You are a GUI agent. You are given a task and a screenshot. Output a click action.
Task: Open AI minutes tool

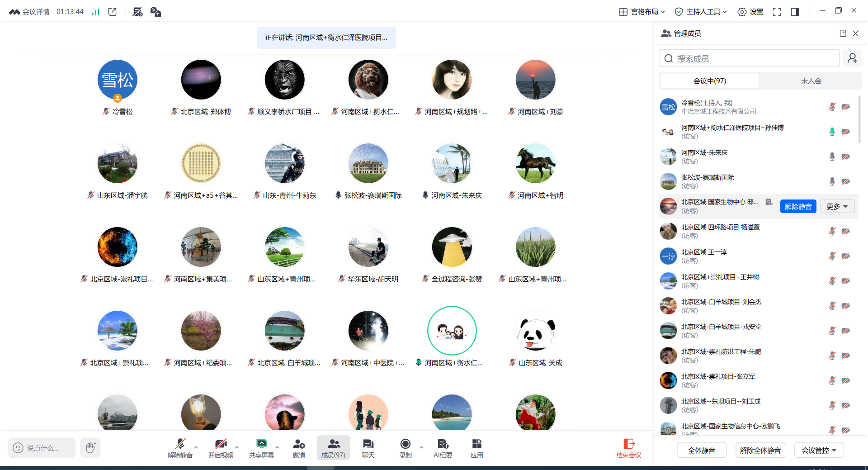(x=443, y=448)
